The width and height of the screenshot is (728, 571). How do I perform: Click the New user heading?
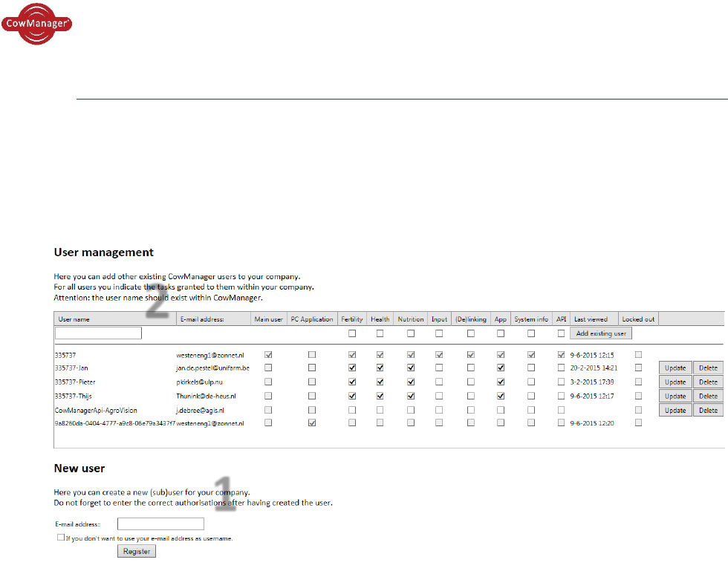tap(79, 469)
